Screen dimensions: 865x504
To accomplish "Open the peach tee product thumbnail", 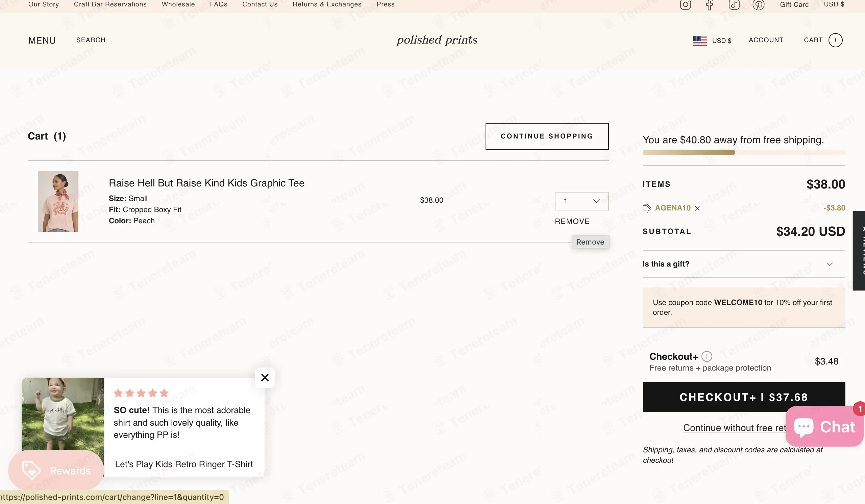I will 58,201.
